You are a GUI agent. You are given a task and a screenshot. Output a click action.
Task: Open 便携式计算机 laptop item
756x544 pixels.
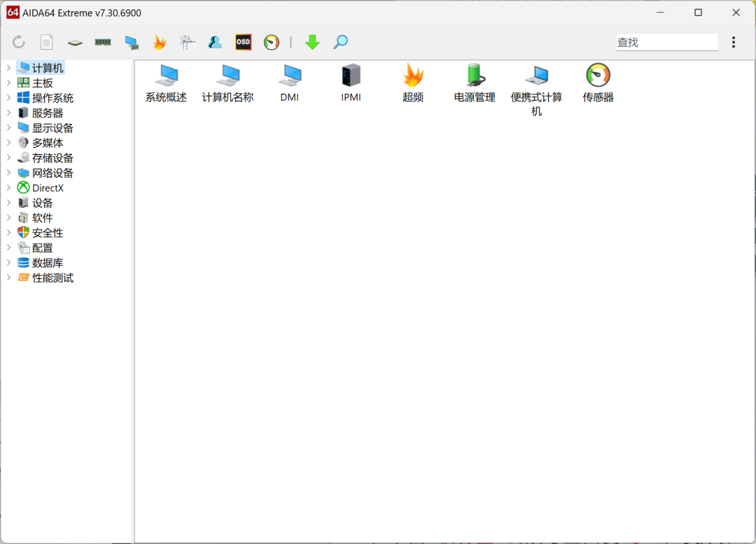tap(536, 90)
